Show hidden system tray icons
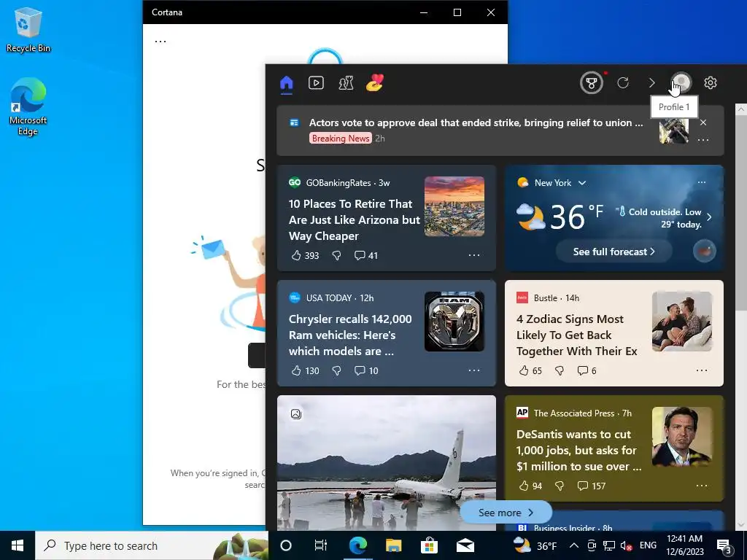 [x=574, y=545]
